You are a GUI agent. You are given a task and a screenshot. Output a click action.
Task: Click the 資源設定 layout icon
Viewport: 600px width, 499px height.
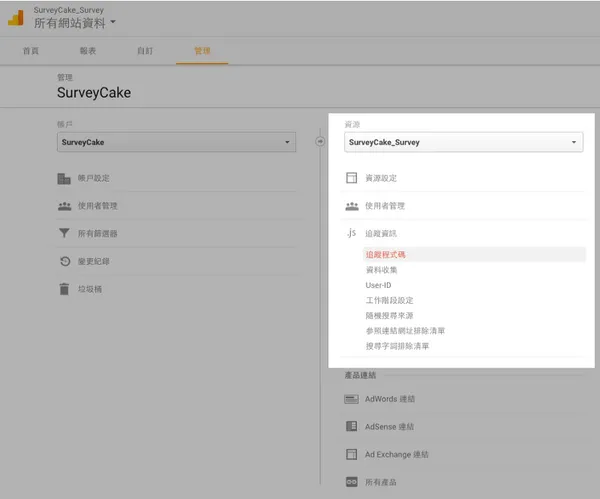tap(351, 178)
